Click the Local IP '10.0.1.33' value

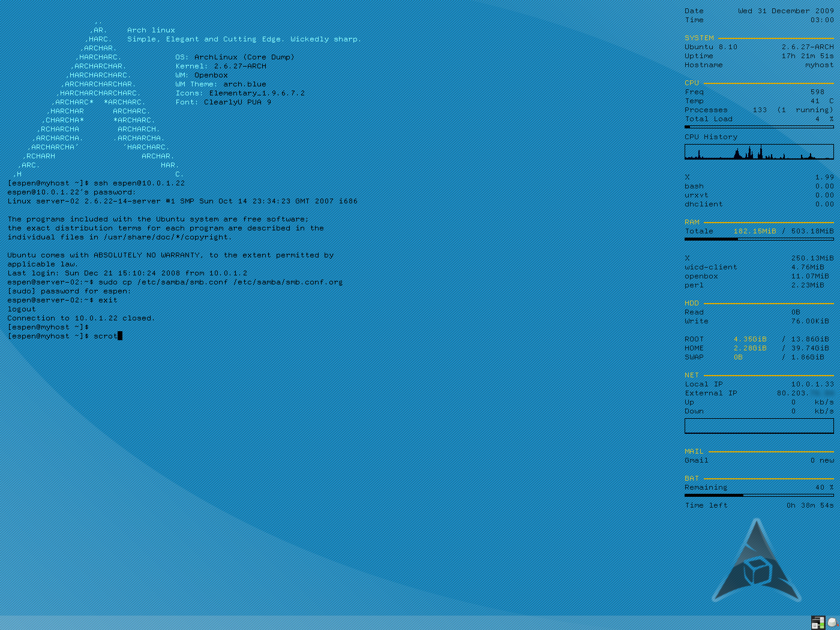click(812, 384)
